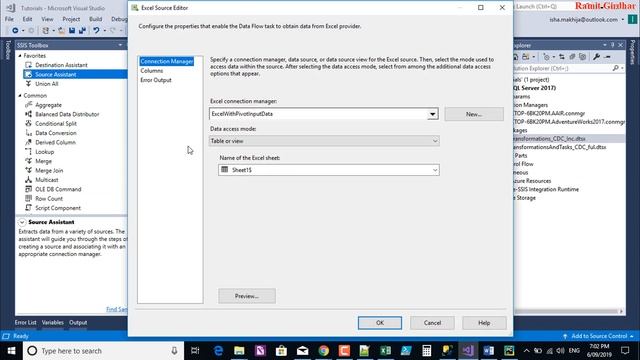Open the Windows Start menu
The image size is (640, 360).
(11, 351)
